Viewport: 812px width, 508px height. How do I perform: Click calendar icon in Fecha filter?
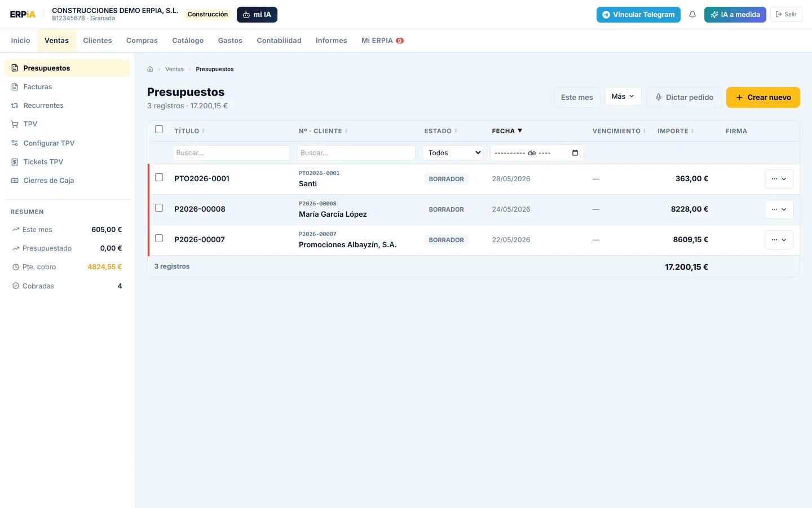point(575,153)
